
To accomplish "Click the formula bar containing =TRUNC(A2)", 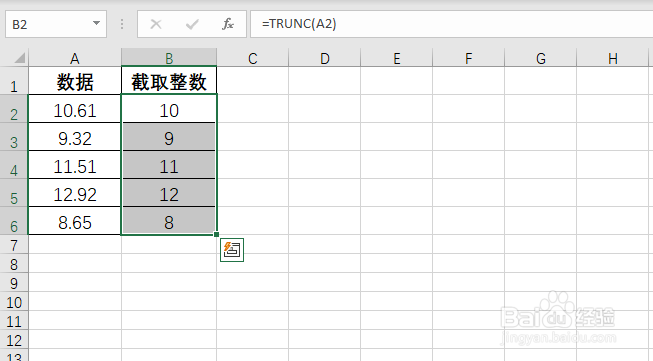I will click(x=451, y=24).
